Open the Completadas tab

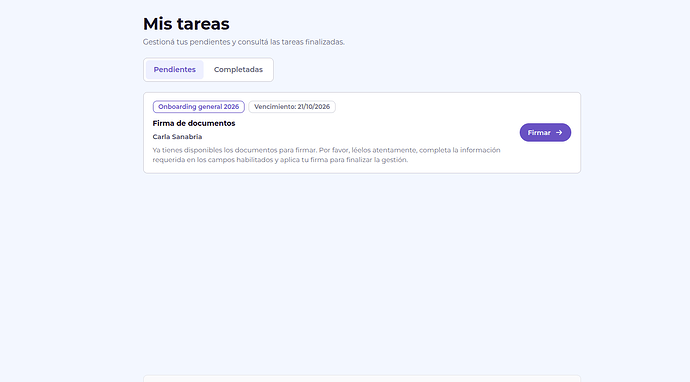click(x=238, y=70)
